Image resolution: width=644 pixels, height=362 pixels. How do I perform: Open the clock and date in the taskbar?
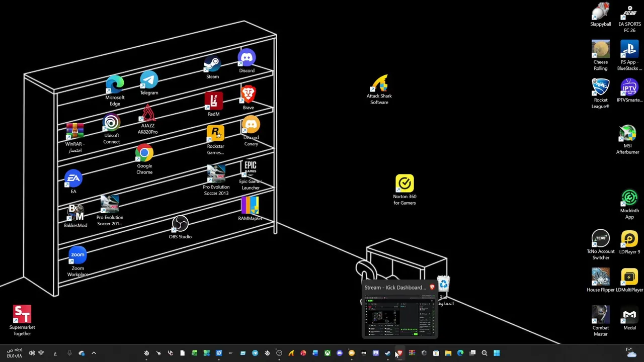click(x=15, y=353)
